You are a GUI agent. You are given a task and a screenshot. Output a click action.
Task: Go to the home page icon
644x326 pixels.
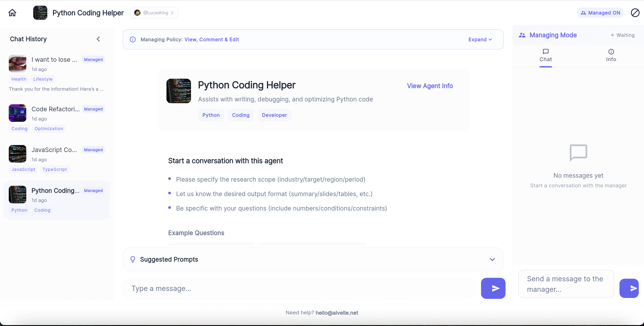coord(12,13)
